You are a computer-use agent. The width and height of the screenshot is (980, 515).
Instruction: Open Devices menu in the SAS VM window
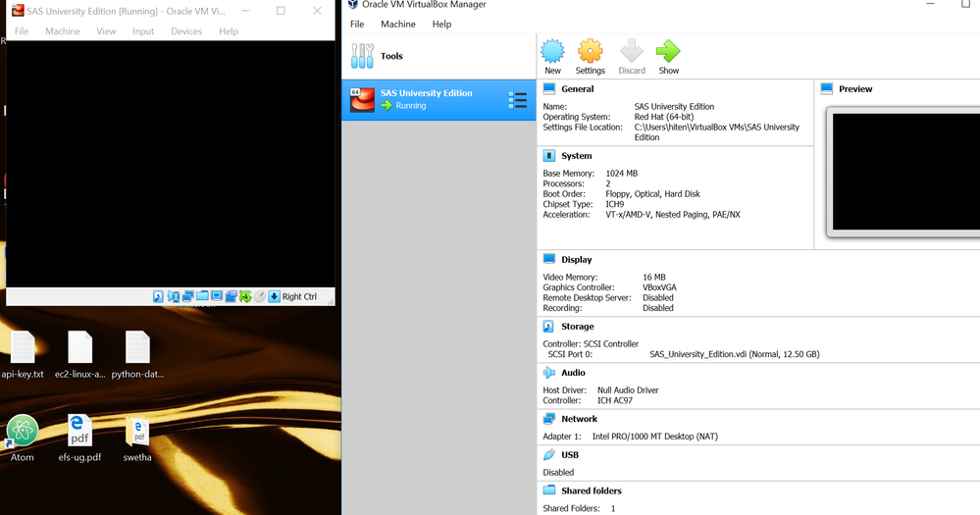point(186,30)
